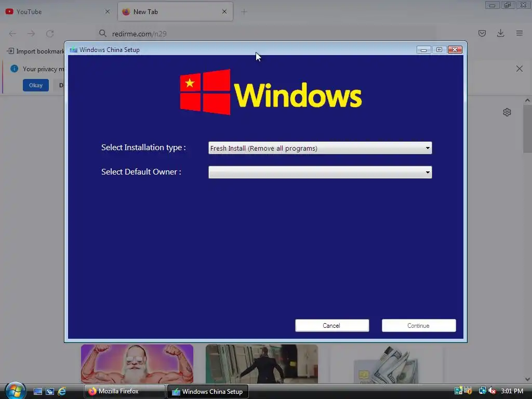Reload the page in Firefox
This screenshot has height=399, width=532.
coord(50,34)
